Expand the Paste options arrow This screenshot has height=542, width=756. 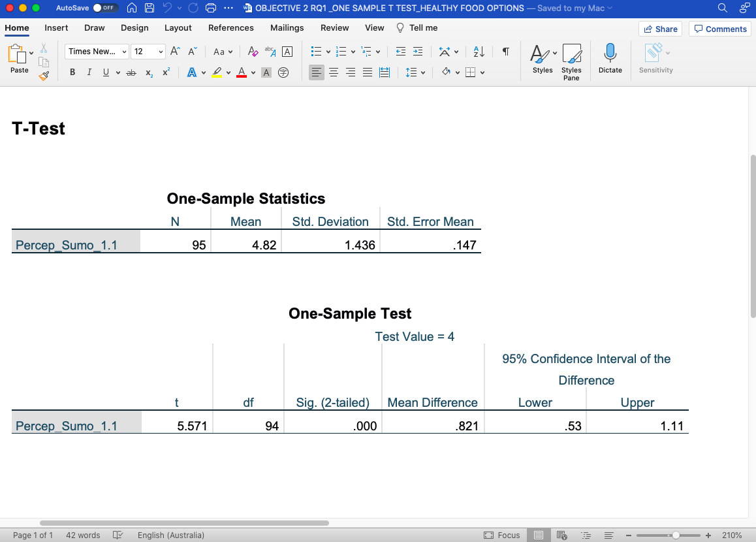(x=31, y=53)
